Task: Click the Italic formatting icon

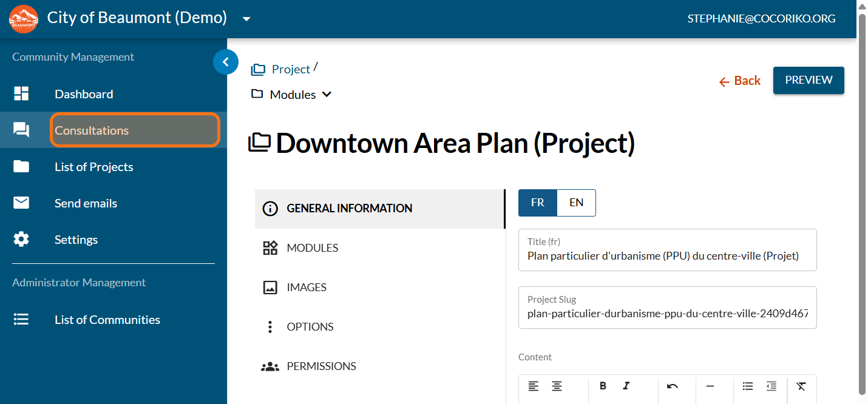Action: (626, 386)
